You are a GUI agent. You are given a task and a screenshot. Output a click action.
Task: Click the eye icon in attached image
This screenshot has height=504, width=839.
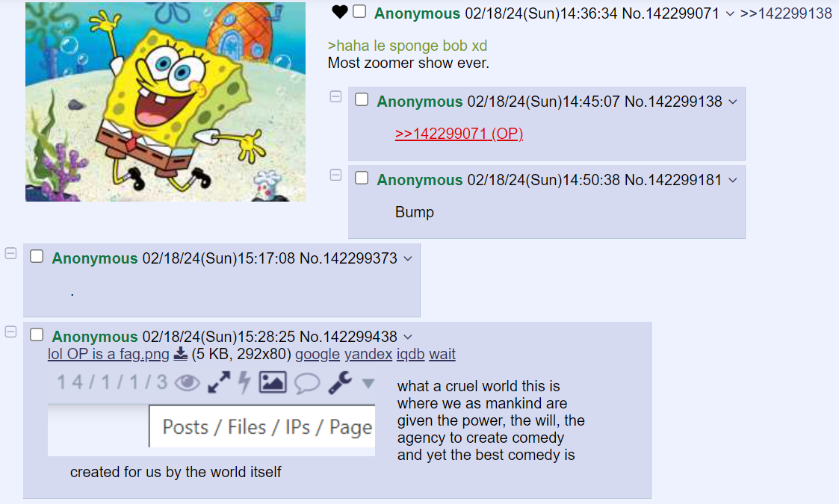(x=188, y=382)
